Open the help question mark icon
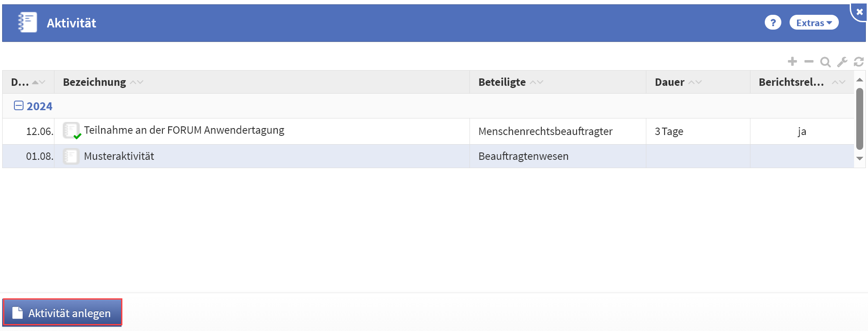868x331 pixels. (x=773, y=23)
